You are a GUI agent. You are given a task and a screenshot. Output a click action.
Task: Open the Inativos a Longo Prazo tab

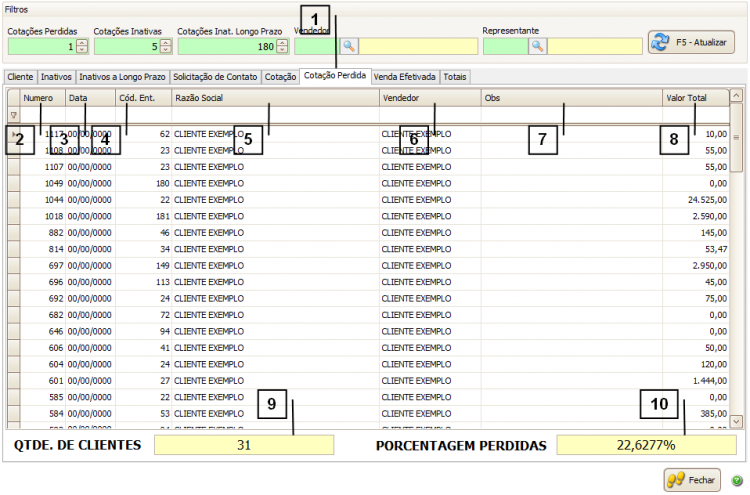point(122,76)
